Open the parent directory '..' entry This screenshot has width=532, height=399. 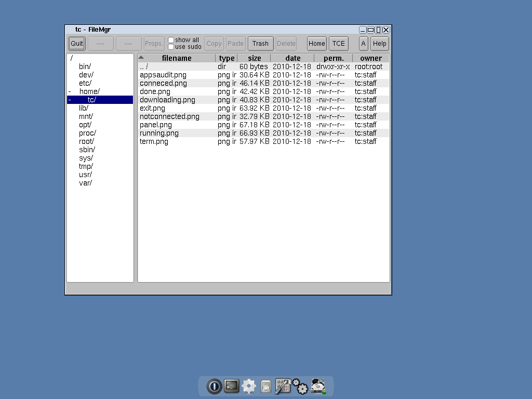pos(144,66)
